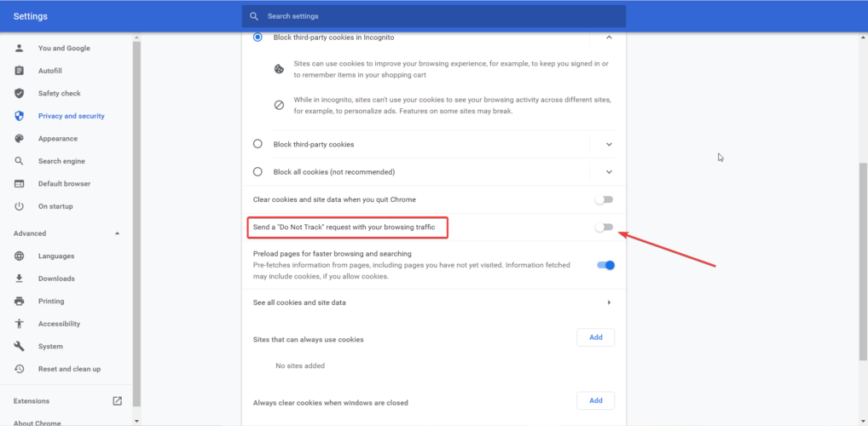Click the Default browser window icon
The height and width of the screenshot is (426, 868).
20,184
